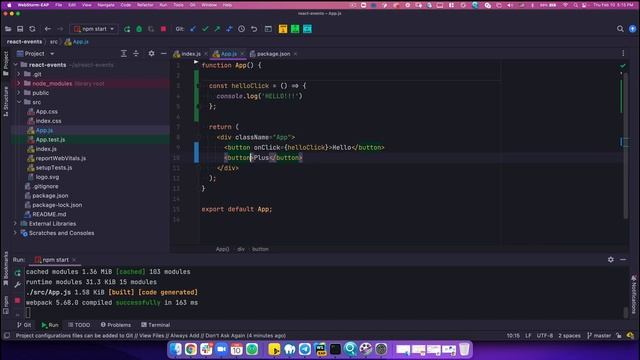640x360 pixels.
Task: Click the master Git branch widget
Action: coord(599,336)
